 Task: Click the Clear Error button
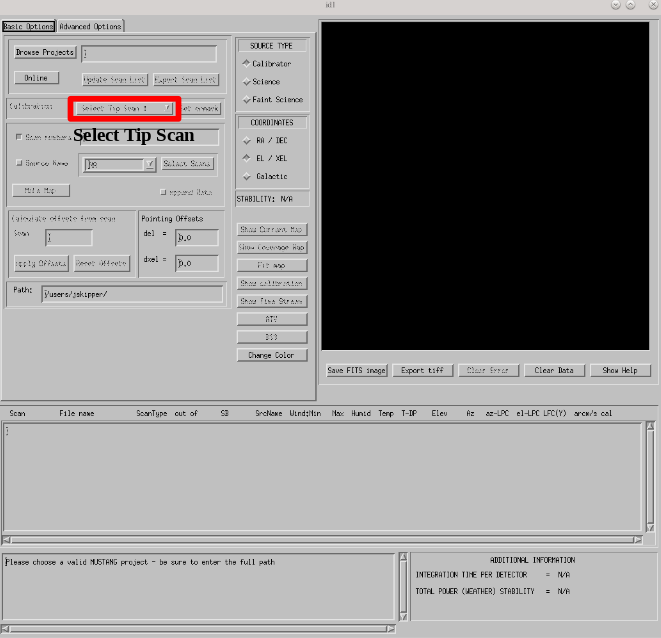point(488,370)
